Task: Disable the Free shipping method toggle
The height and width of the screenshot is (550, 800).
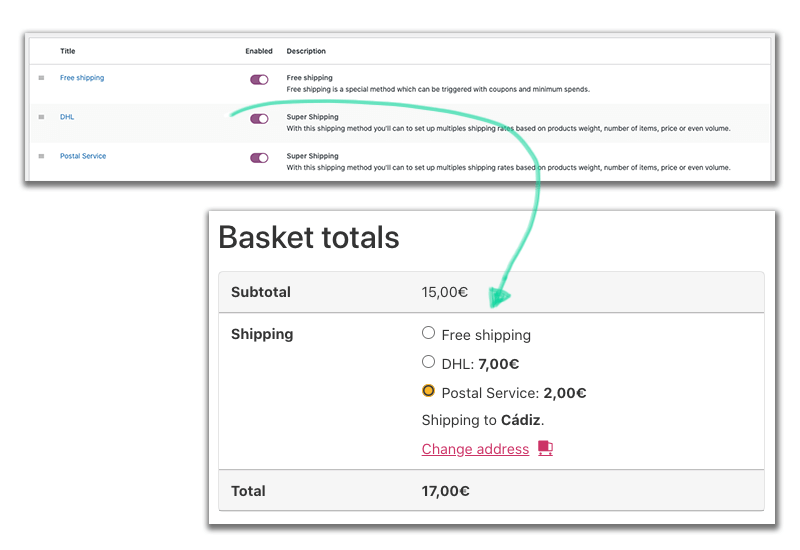Action: (259, 80)
